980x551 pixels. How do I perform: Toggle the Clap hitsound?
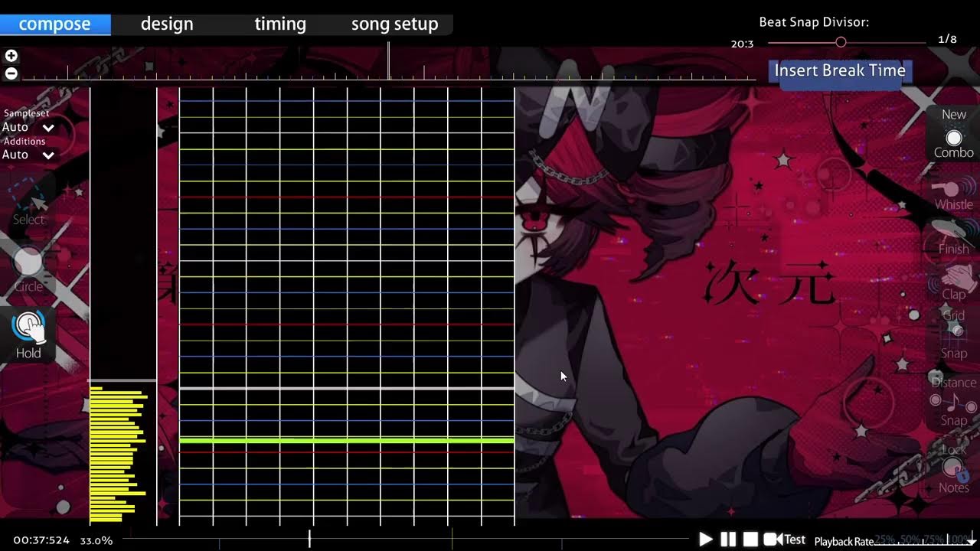click(x=953, y=282)
